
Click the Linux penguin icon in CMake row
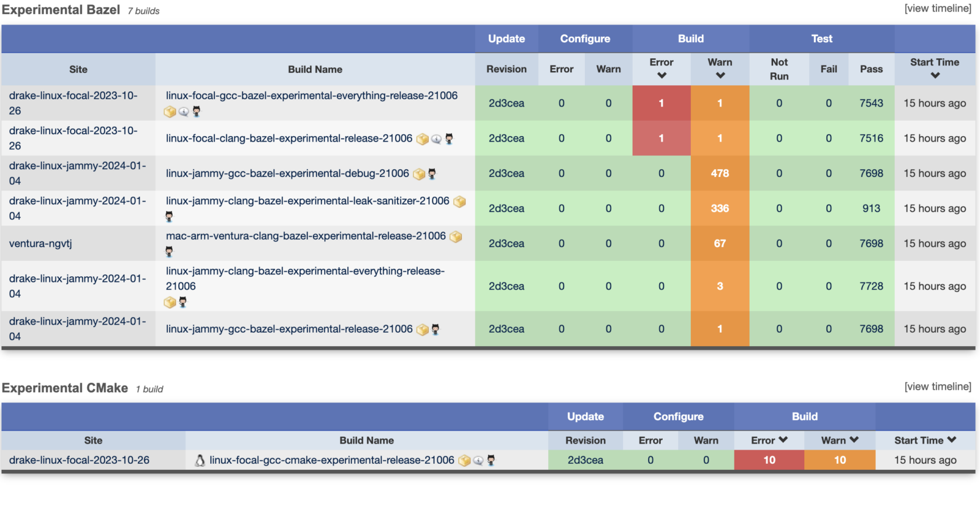[x=200, y=461]
